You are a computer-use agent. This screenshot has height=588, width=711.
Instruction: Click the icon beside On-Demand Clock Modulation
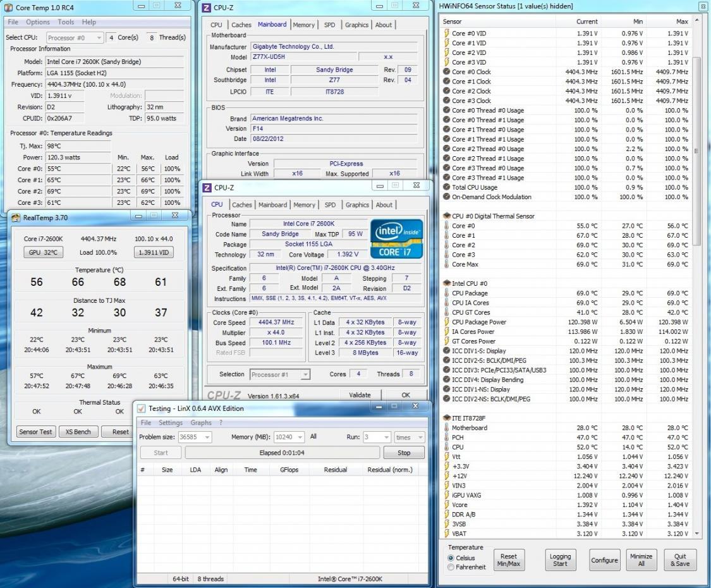click(x=447, y=197)
